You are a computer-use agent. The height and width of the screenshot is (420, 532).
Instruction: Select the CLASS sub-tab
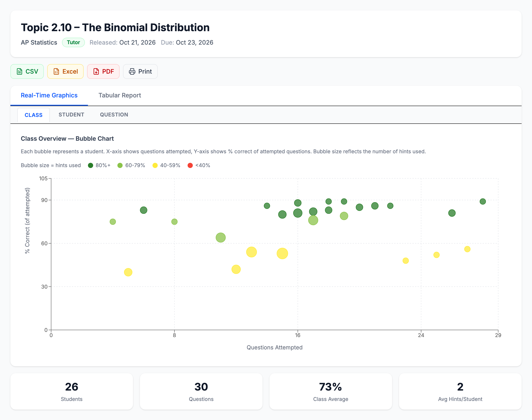(x=34, y=115)
